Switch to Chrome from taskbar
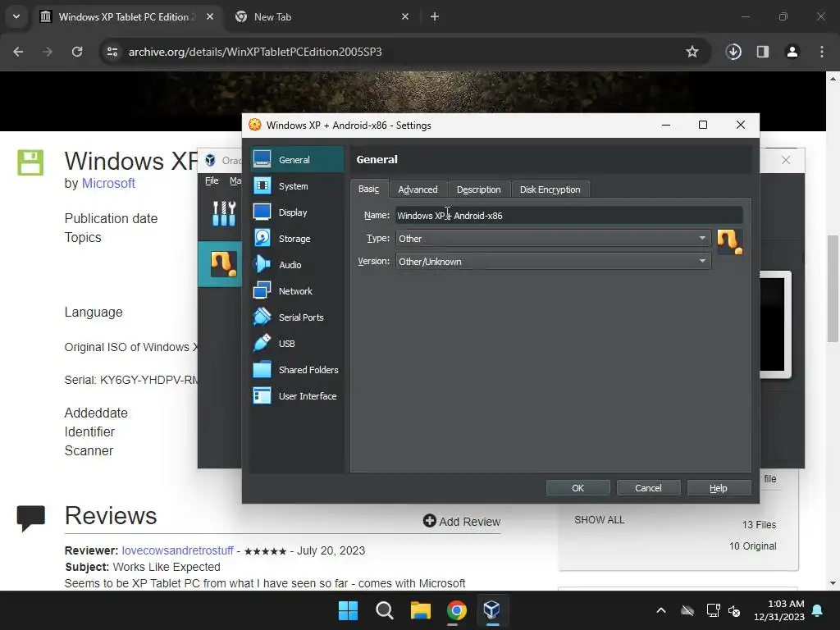 456,610
